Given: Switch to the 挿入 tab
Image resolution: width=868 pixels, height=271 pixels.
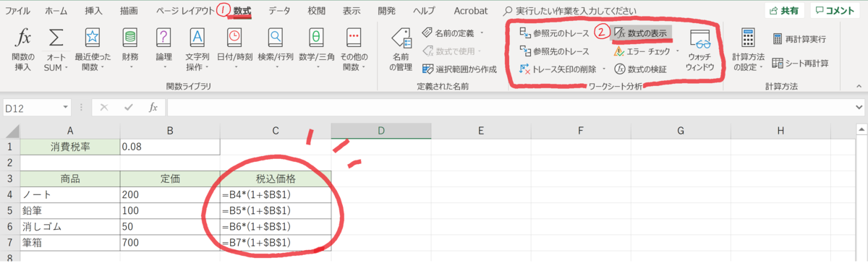Looking at the screenshot, I should coord(93,11).
